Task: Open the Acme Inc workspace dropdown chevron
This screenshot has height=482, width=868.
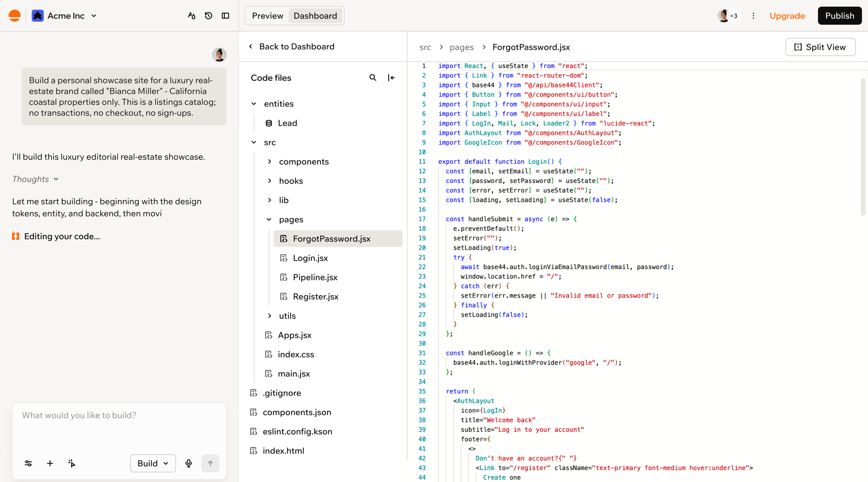Action: 94,16
